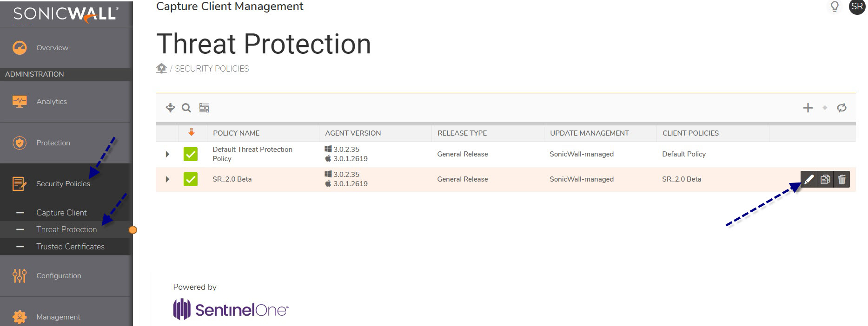The height and width of the screenshot is (326, 868).
Task: Collapse the Security Policies sidebar section
Action: (63, 184)
